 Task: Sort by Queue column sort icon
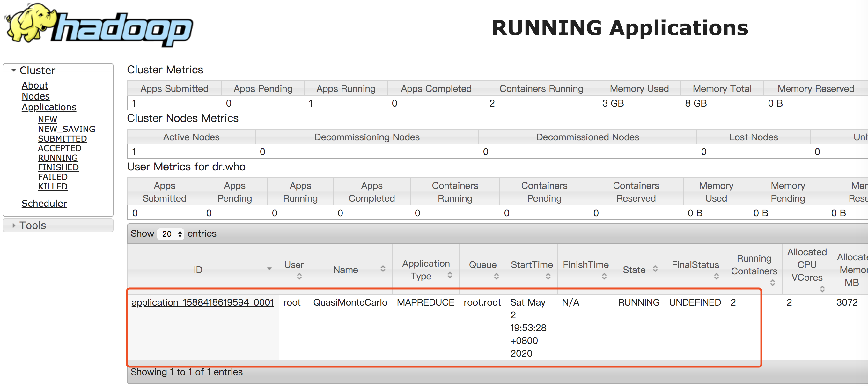[496, 277]
